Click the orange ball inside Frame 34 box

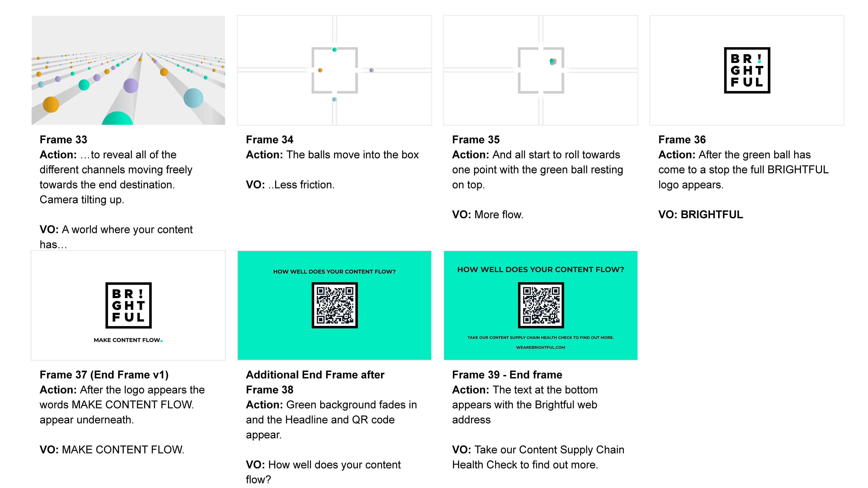[x=321, y=70]
